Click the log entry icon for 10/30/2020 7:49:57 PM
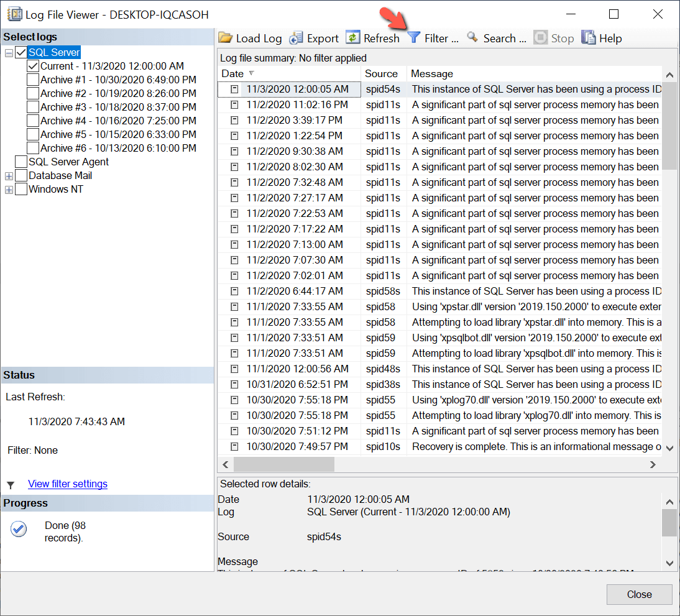This screenshot has width=680, height=616. (x=234, y=446)
